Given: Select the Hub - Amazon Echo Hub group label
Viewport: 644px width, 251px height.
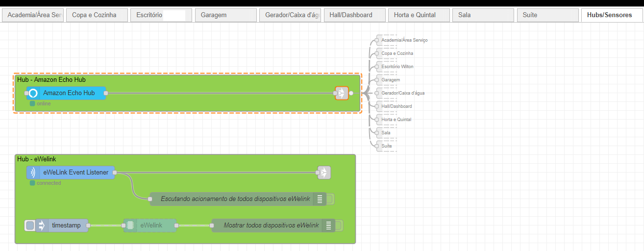Looking at the screenshot, I should tap(52, 79).
